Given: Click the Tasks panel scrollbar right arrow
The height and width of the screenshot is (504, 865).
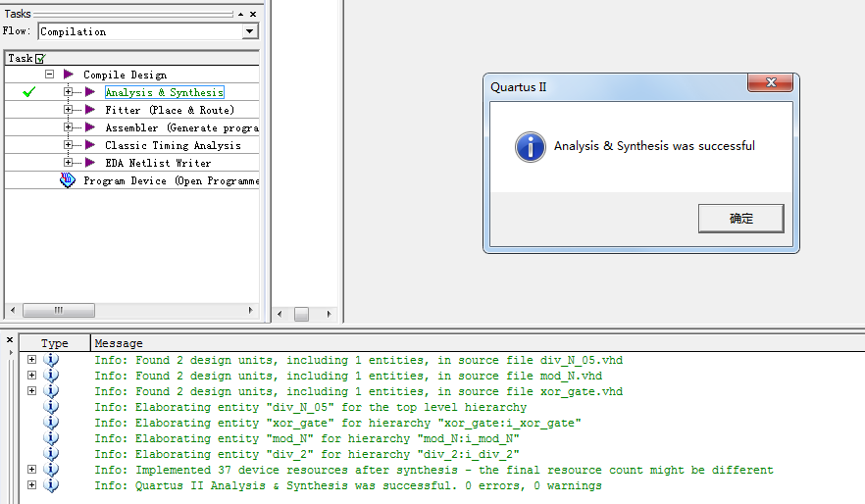Looking at the screenshot, I should (251, 311).
